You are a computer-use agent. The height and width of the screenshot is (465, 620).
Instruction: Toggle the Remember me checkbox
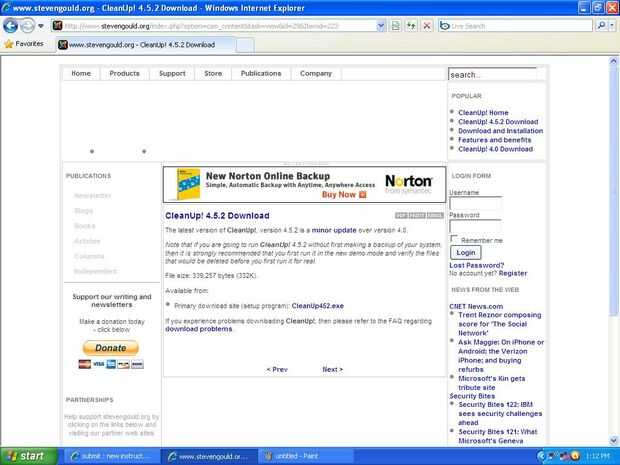click(454, 239)
